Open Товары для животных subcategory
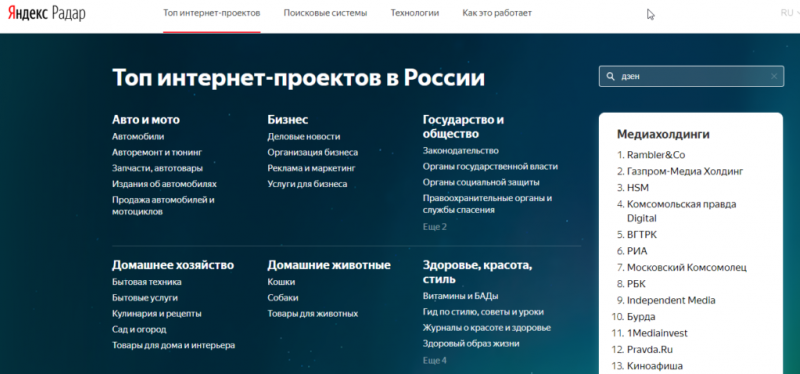The width and height of the screenshot is (800, 374). pos(313,313)
